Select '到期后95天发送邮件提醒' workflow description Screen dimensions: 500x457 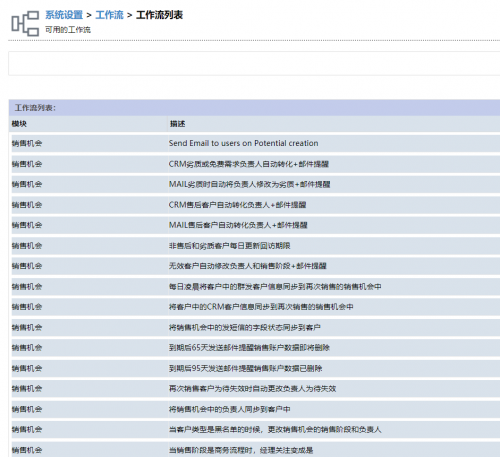coord(245,368)
